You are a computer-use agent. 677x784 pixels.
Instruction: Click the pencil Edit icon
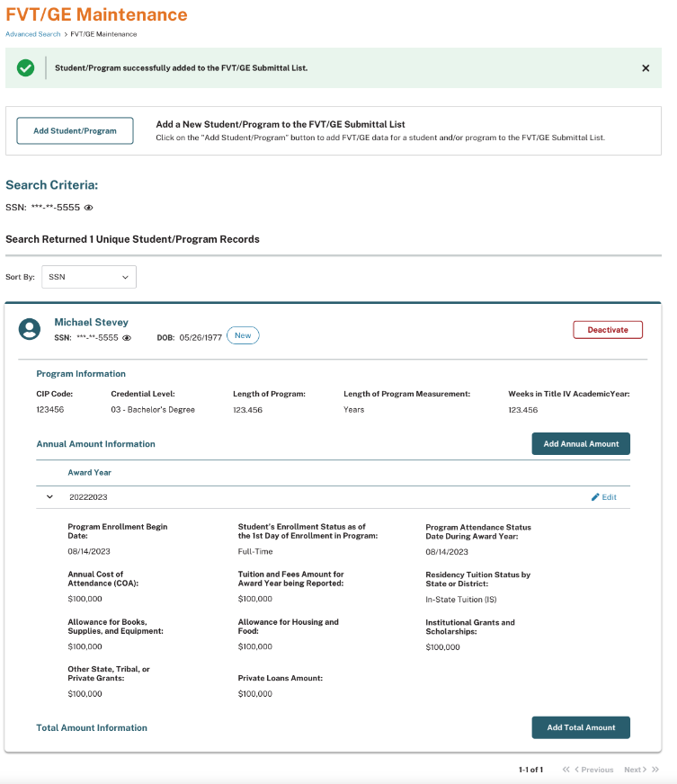[595, 497]
